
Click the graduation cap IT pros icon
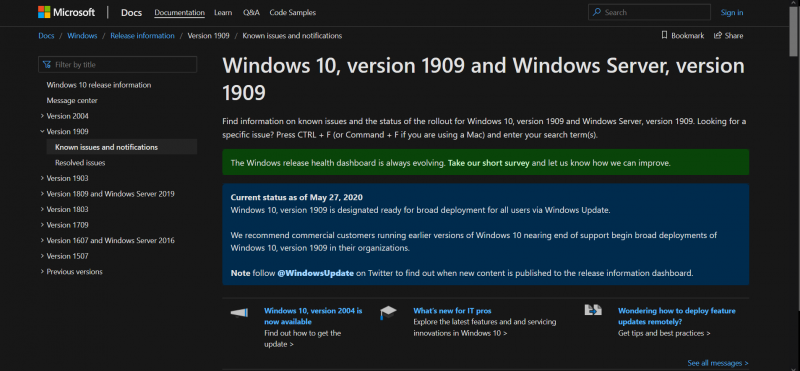388,312
